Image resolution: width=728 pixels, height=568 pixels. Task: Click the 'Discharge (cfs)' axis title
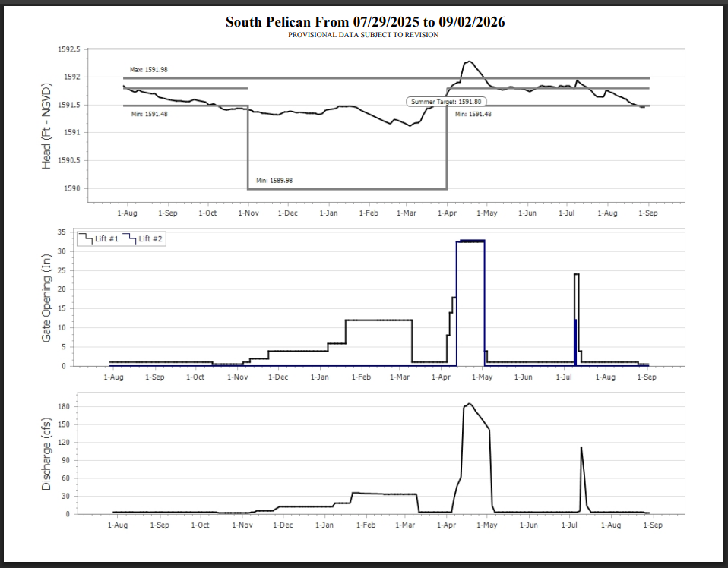click(x=46, y=454)
